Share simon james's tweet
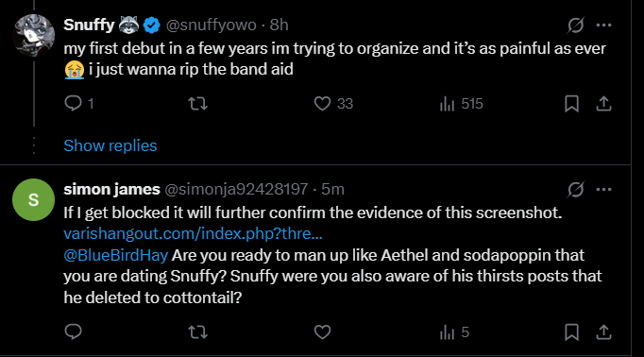The width and height of the screenshot is (644, 357). 603,331
